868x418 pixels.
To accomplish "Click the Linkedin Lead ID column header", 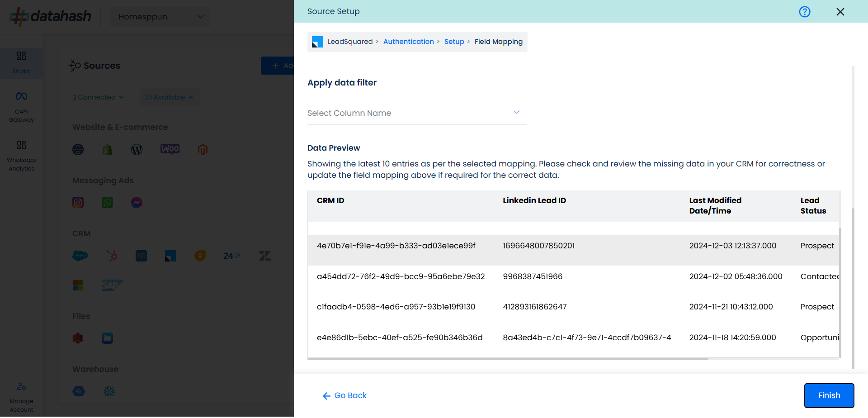I will 534,200.
